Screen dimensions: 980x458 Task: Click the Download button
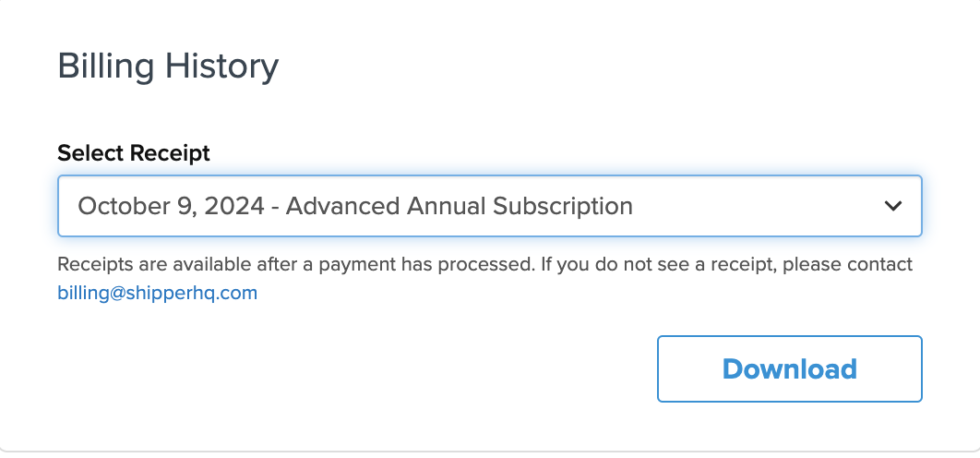pos(789,369)
